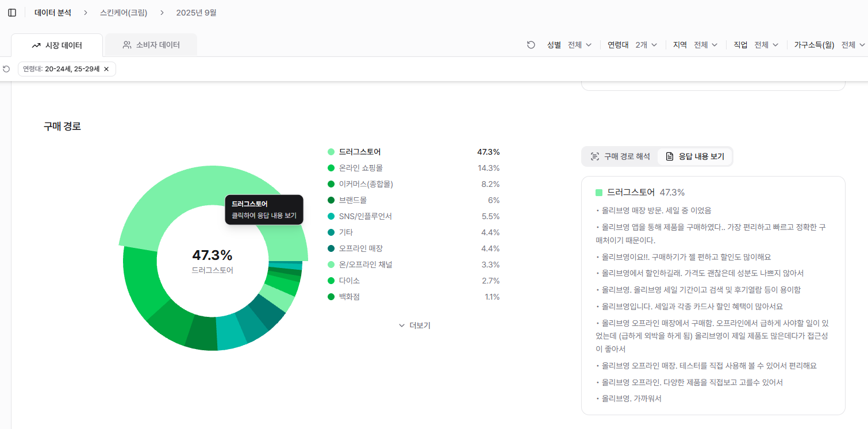Image resolution: width=868 pixels, height=429 pixels.
Task: Switch to the 소비자 데이터 tab
Action: tap(151, 45)
